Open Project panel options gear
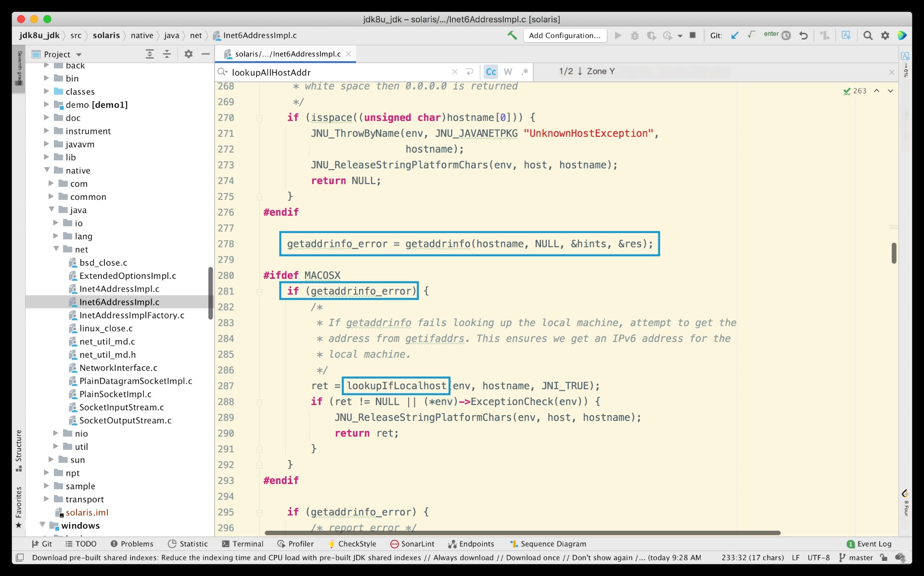924x576 pixels. (189, 54)
